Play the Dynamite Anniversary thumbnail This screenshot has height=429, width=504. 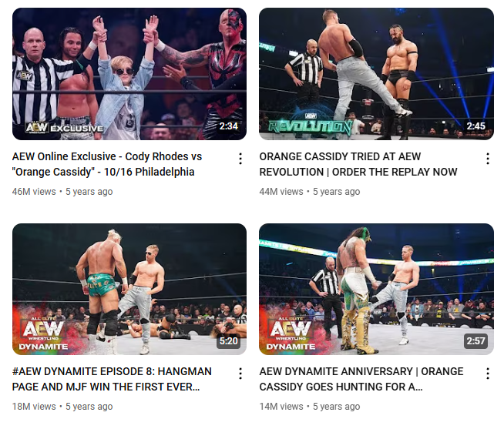[376, 290]
